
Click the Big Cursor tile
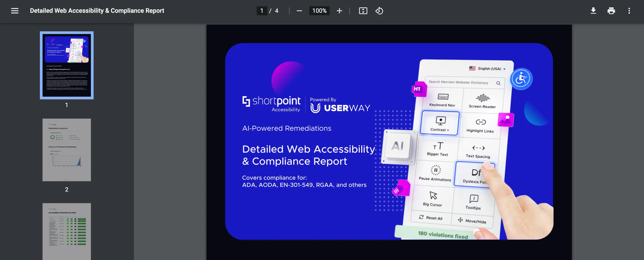(433, 199)
